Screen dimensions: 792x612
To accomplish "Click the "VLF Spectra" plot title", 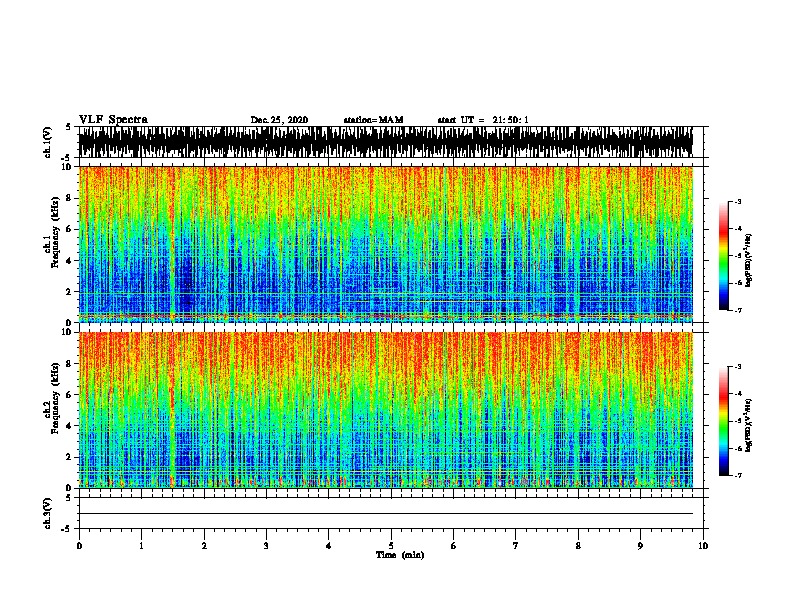I will coord(113,120).
